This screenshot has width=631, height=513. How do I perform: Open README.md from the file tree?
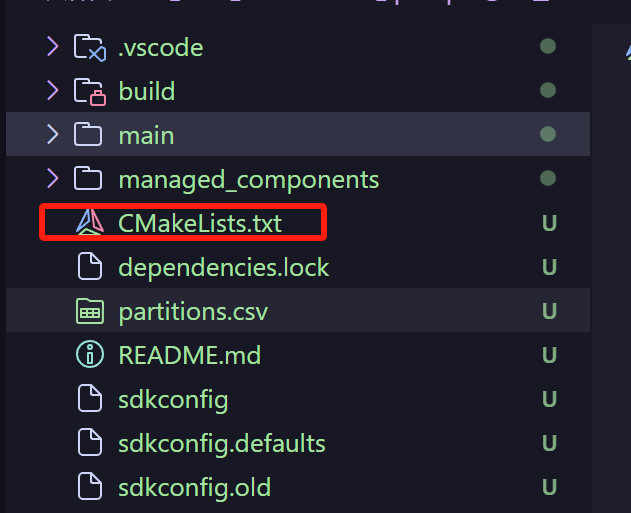(x=189, y=355)
